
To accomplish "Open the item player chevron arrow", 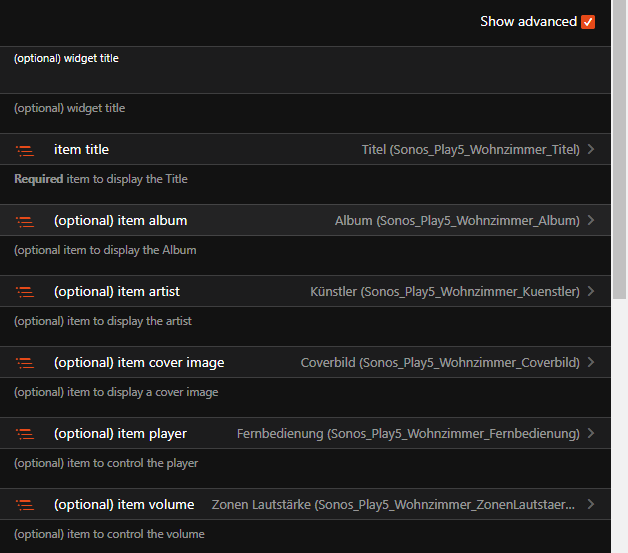I will point(592,434).
